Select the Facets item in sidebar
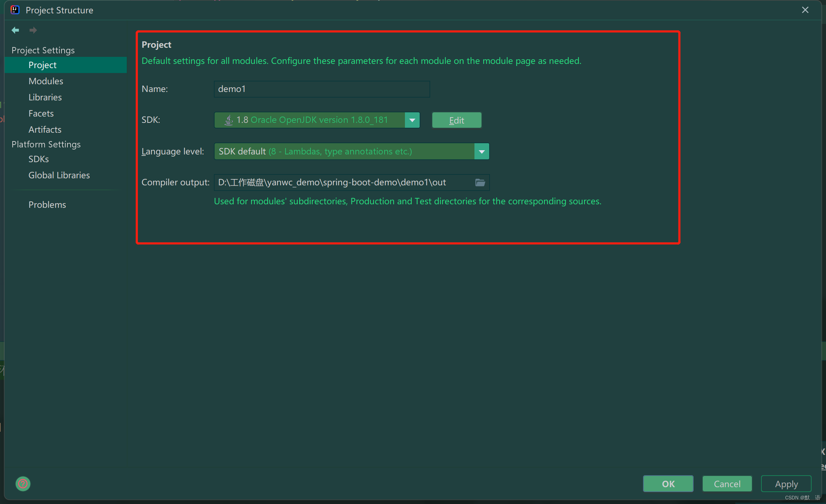This screenshot has height=504, width=826. coord(40,113)
